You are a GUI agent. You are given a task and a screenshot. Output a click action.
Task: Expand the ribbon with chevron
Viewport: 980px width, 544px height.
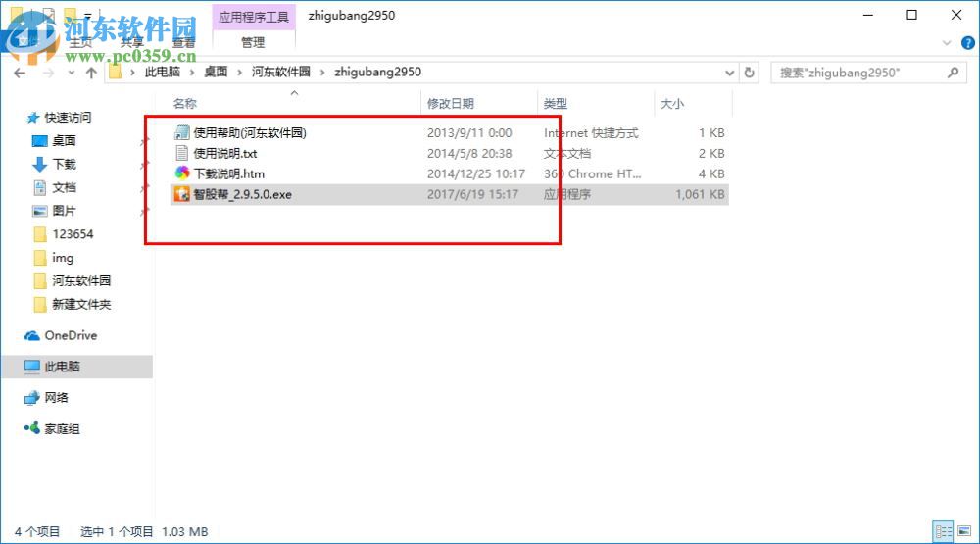[x=947, y=42]
